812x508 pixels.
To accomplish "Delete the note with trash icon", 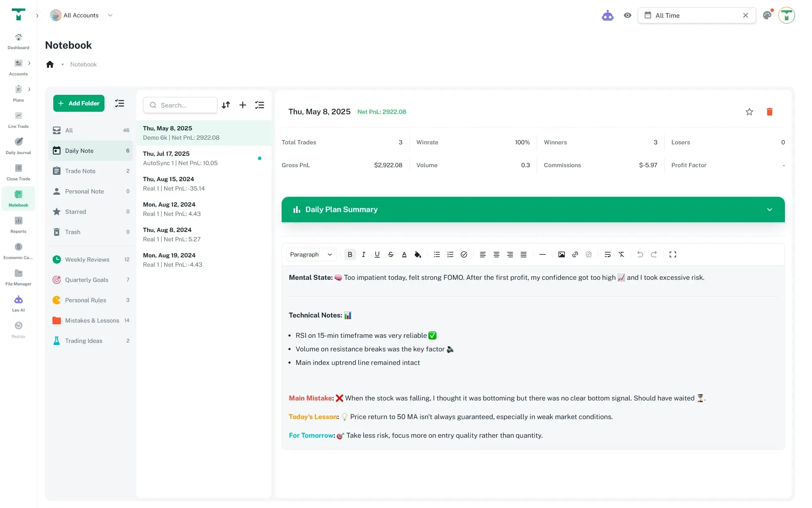I will (x=769, y=112).
